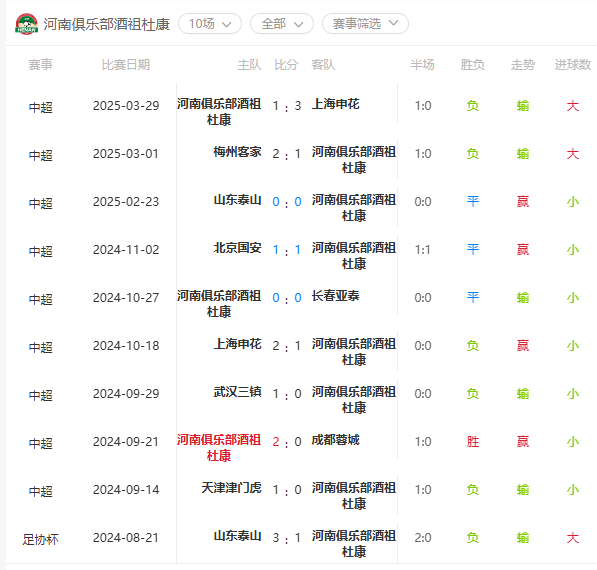
Task: Click the 主队 column header
Action: pos(249,65)
